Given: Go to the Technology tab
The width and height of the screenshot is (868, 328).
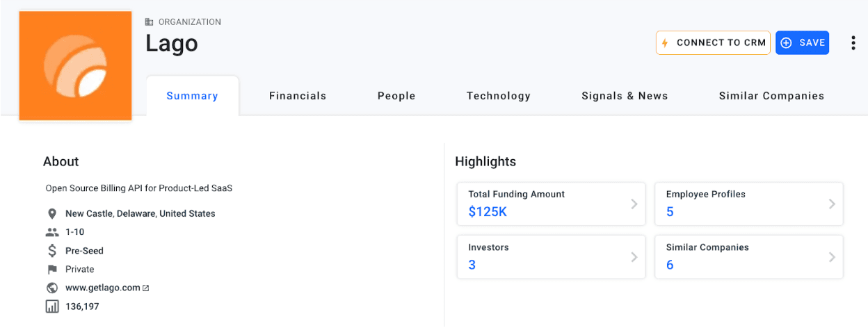Looking at the screenshot, I should click(498, 97).
